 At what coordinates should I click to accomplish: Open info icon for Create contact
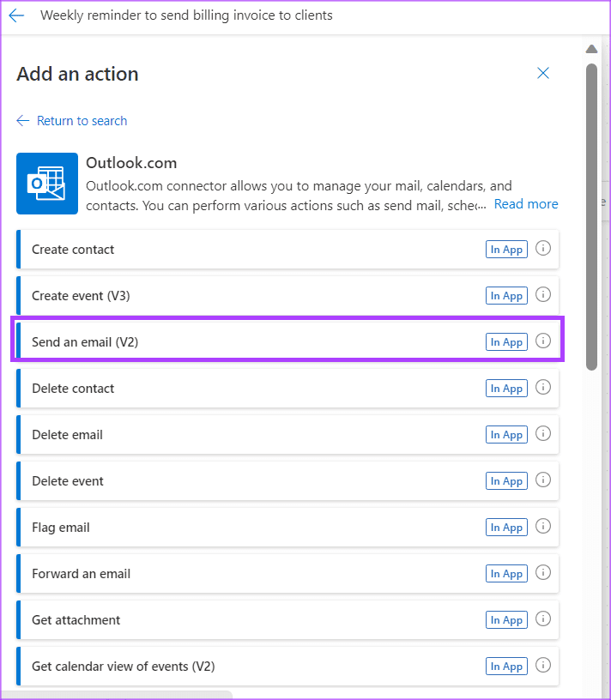[542, 249]
